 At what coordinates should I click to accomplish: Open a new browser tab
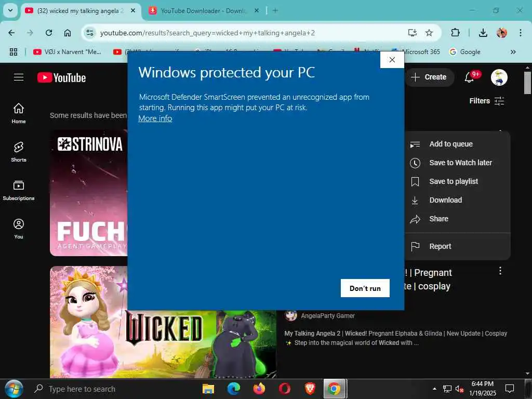point(275,10)
